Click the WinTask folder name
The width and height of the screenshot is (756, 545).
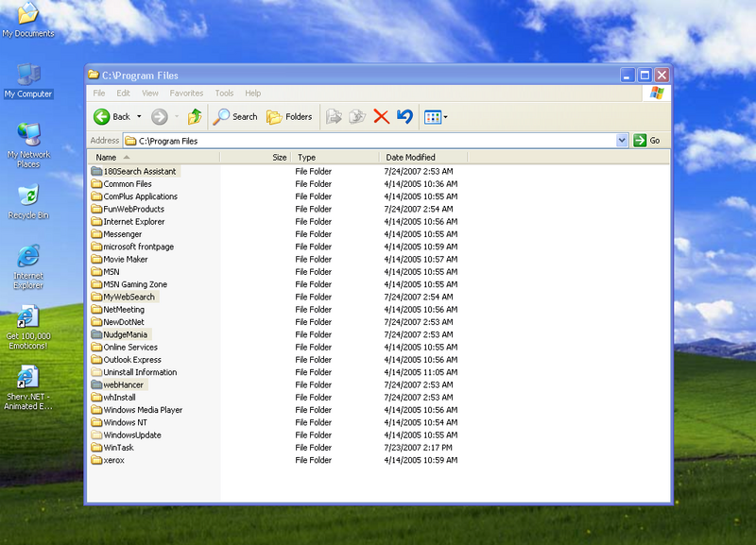pyautogui.click(x=119, y=447)
